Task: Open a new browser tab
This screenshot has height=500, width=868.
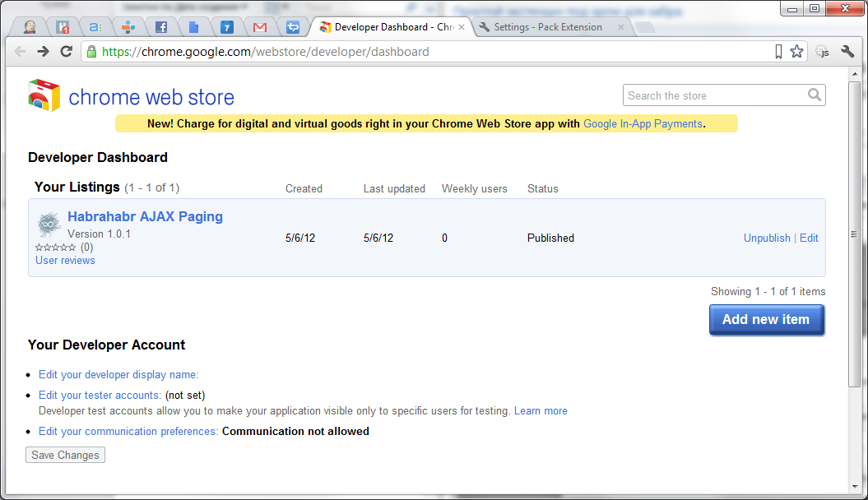Action: click(645, 27)
